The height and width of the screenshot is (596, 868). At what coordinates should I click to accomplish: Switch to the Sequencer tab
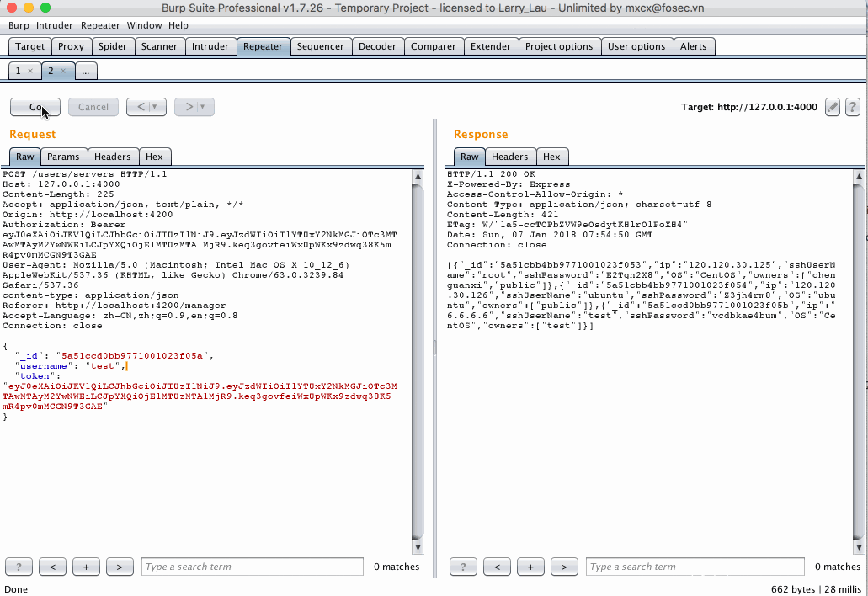pyautogui.click(x=320, y=46)
